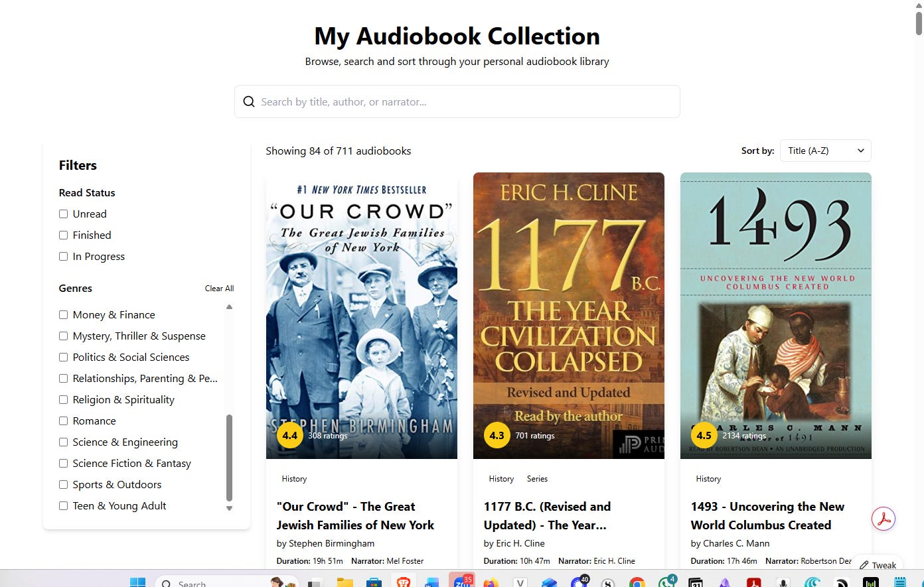
Task: Click the Our Crowd book title text
Action: click(x=355, y=515)
